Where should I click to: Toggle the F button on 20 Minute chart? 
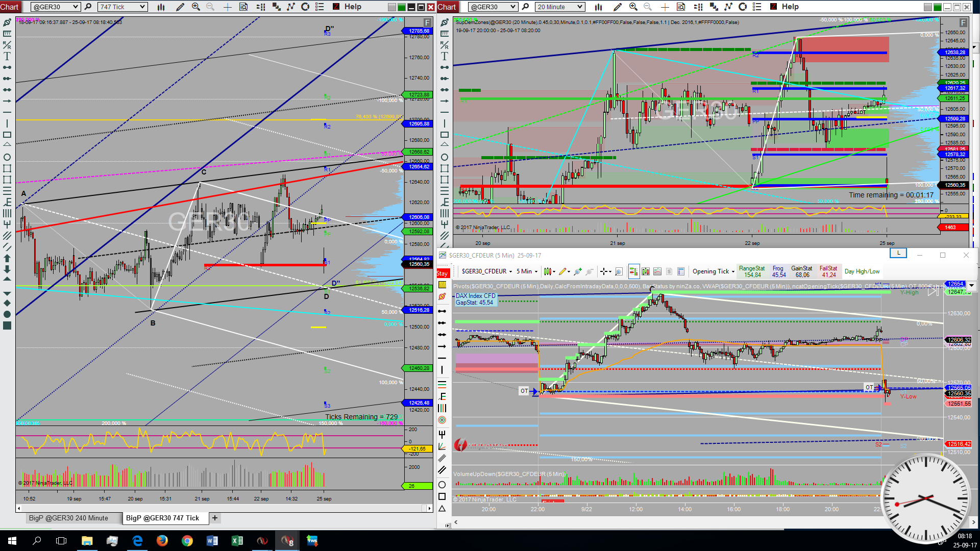963,22
